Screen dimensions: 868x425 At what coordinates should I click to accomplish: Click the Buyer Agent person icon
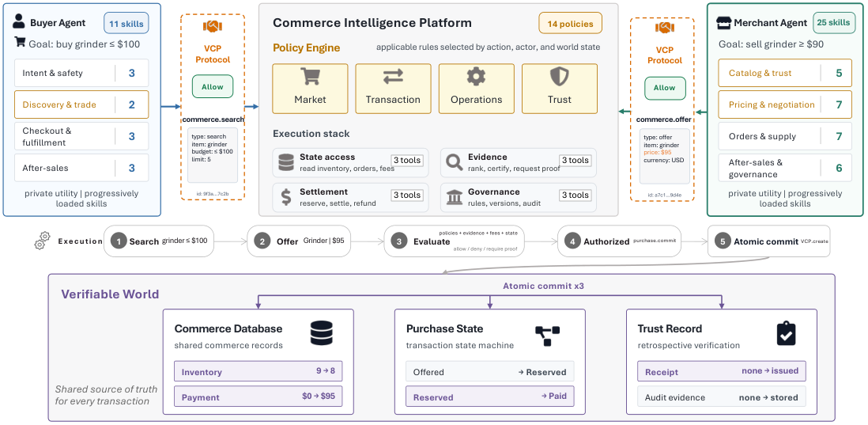tap(19, 22)
